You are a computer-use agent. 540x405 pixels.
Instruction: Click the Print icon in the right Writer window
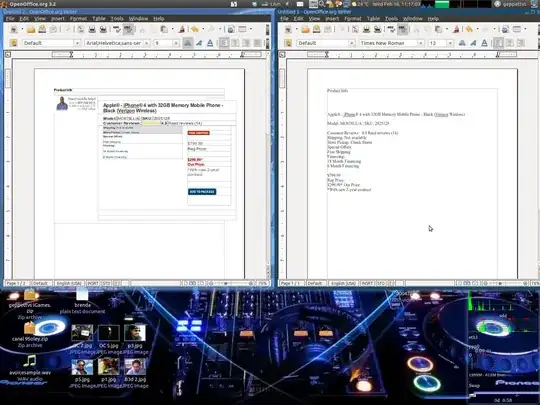click(366, 29)
